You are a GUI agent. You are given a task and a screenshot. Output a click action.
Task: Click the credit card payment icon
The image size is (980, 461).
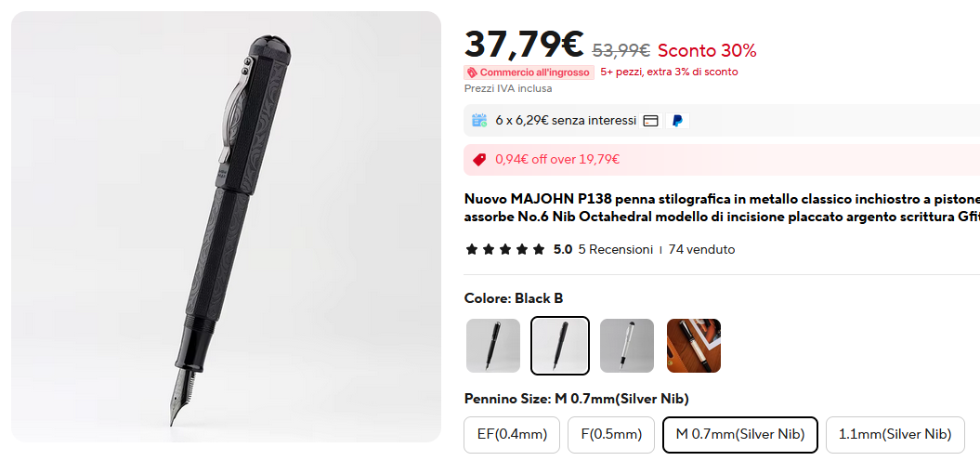(x=651, y=121)
